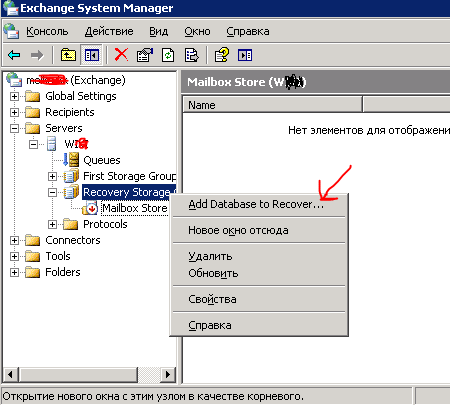Expand the Protocols node

tap(52, 224)
